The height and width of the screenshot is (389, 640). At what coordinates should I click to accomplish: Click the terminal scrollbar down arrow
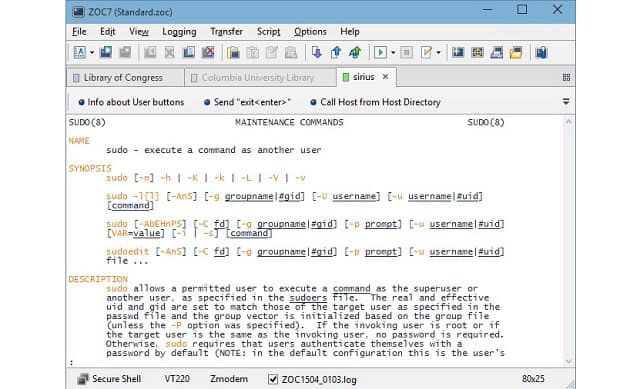pos(568,361)
